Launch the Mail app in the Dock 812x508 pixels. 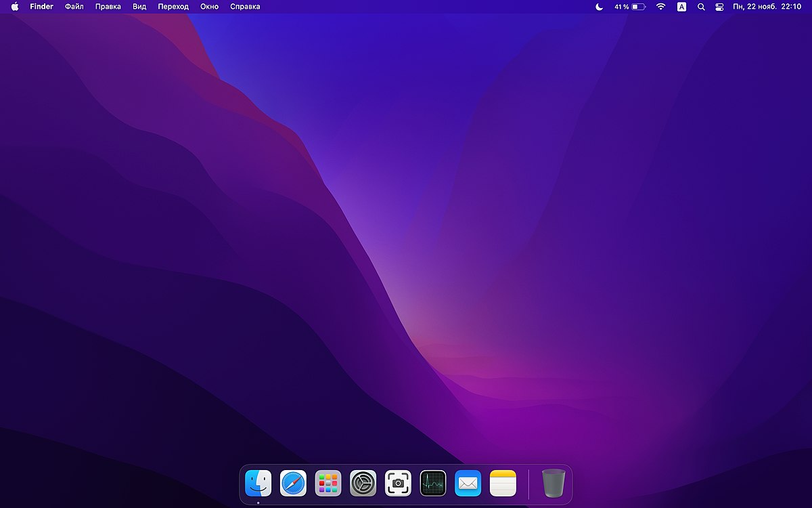click(x=468, y=483)
